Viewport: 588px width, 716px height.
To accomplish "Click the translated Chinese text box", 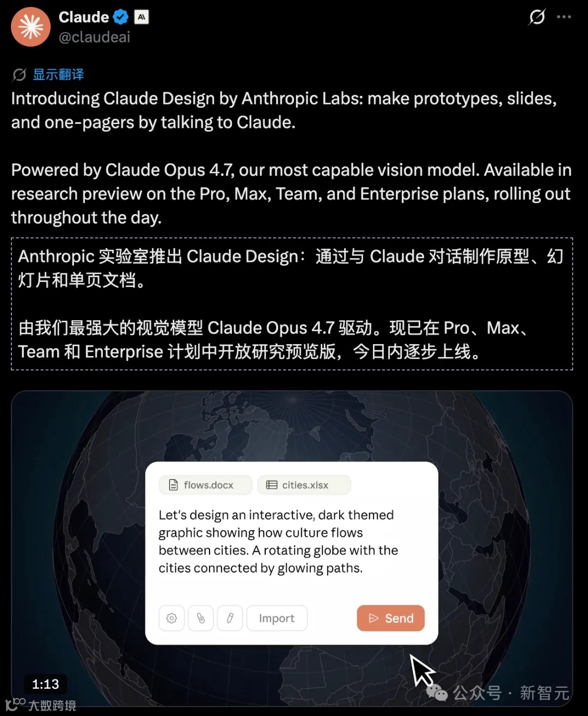I will 292,304.
